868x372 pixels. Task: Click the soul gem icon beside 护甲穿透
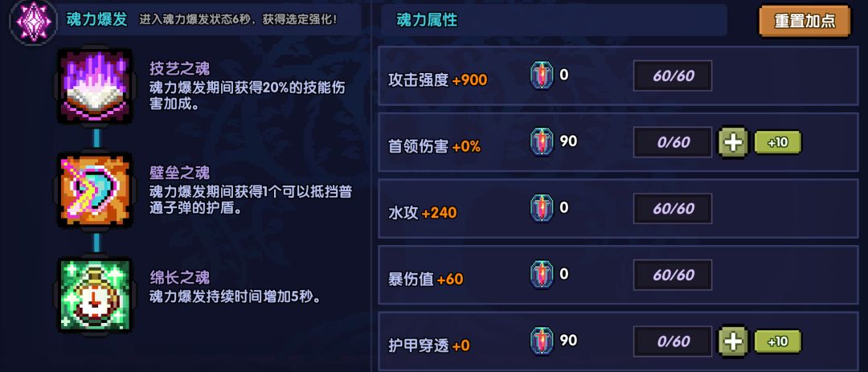click(542, 341)
